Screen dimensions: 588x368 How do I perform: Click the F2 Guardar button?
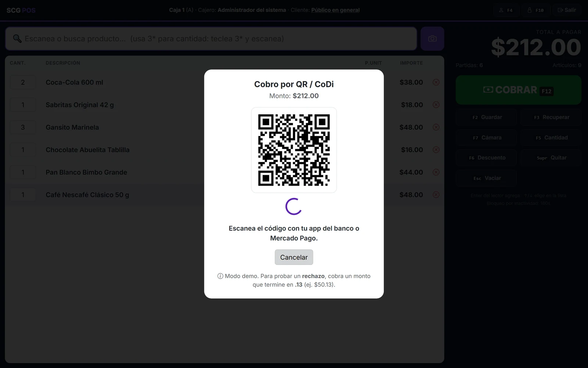[487, 117]
